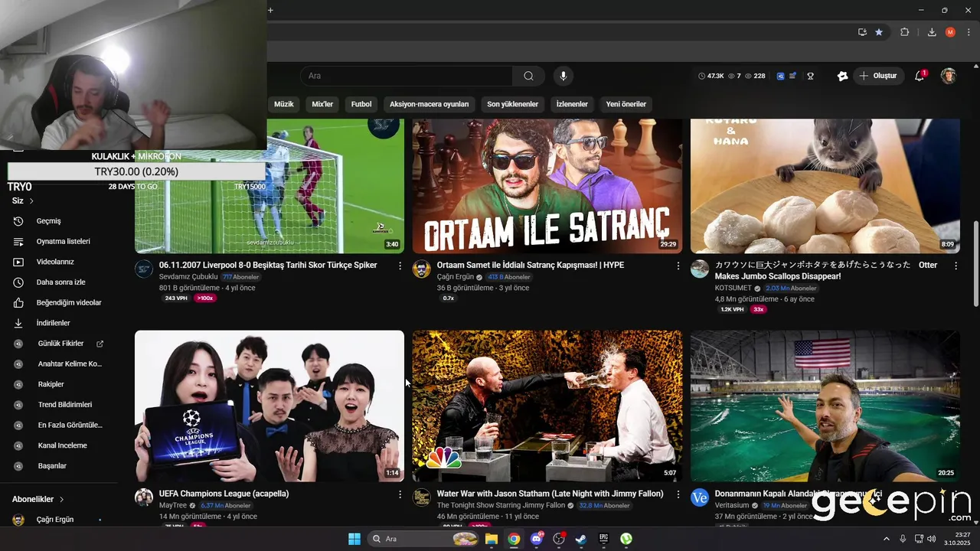The width and height of the screenshot is (980, 551).
Task: Open Anahtar Kelime Ko... sidebar item
Action: (59, 364)
